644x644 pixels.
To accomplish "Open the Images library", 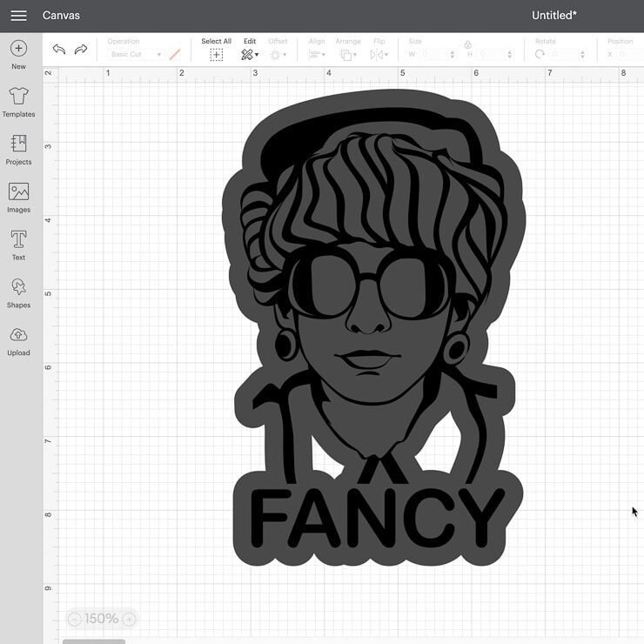I will pos(18,198).
